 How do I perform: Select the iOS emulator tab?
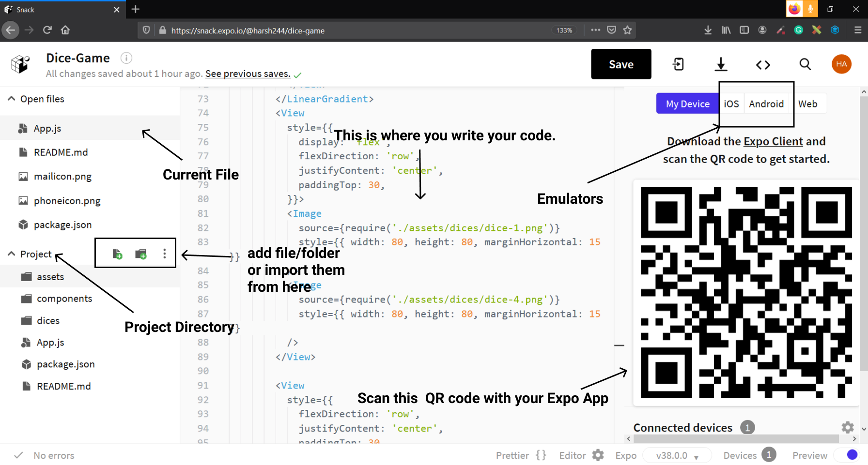pyautogui.click(x=731, y=104)
